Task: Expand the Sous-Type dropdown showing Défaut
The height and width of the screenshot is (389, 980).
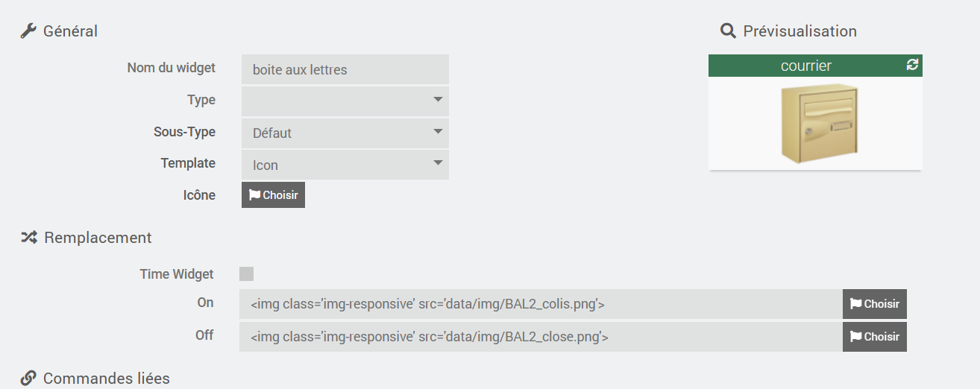Action: coord(345,133)
